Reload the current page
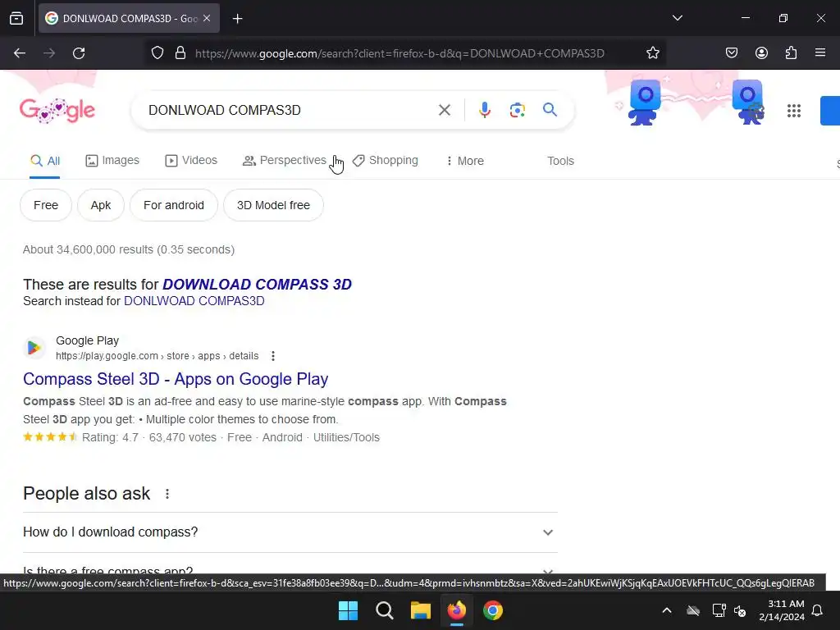 [x=79, y=53]
